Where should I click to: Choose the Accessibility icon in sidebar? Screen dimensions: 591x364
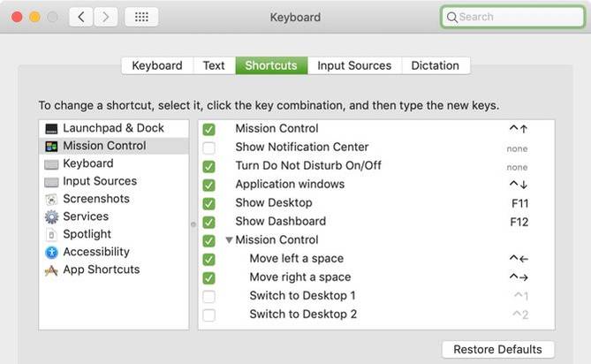tap(51, 252)
